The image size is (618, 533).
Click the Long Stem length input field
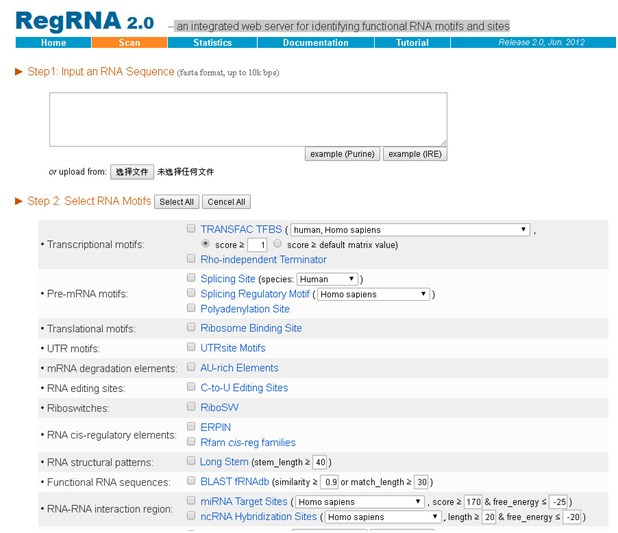320,463
